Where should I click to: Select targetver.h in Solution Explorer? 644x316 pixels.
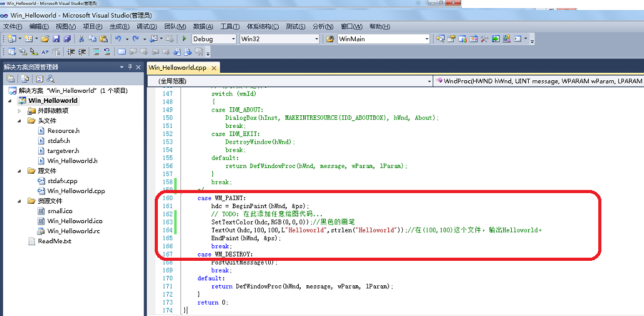(63, 151)
